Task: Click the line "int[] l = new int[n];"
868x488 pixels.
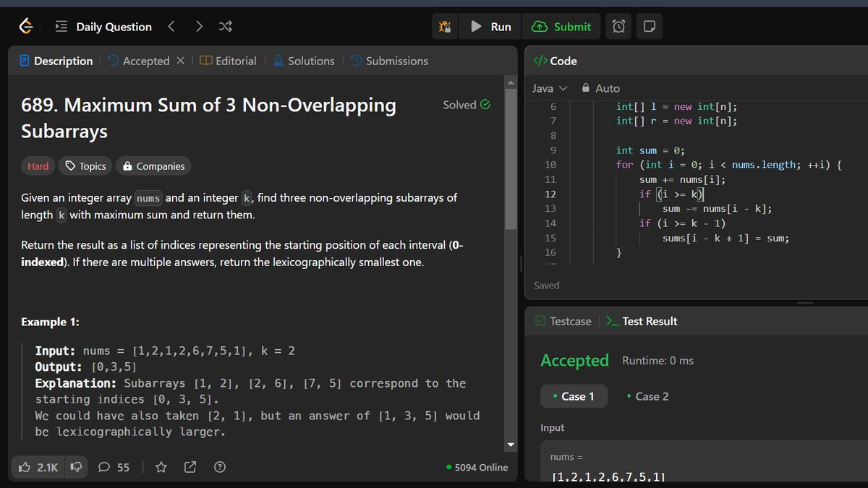Action: pos(676,106)
